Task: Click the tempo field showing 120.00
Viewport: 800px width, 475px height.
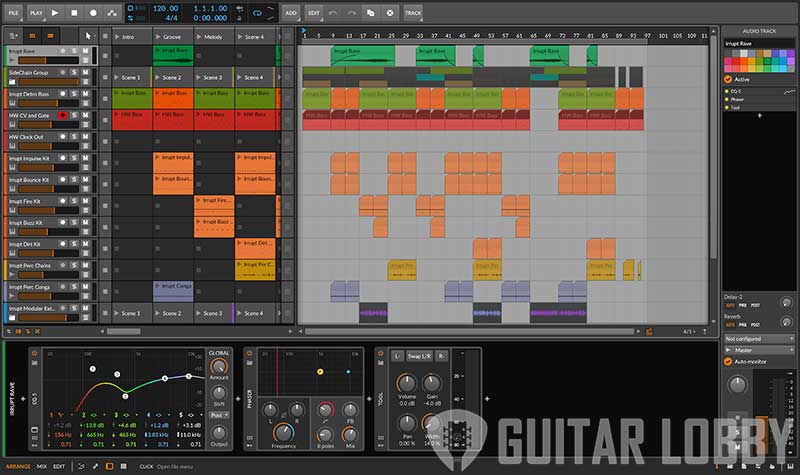Action: click(165, 8)
